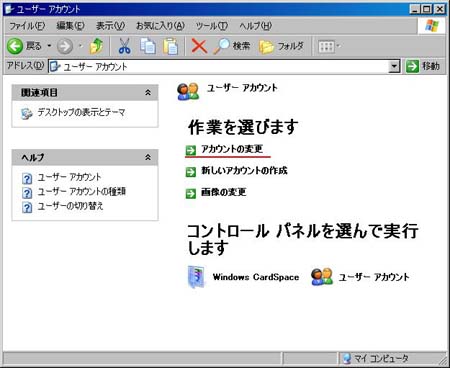Viewport: 450px width, 368px height.
Task: Click the ユーザー アカウント icon under control panels
Action: pyautogui.click(x=322, y=277)
